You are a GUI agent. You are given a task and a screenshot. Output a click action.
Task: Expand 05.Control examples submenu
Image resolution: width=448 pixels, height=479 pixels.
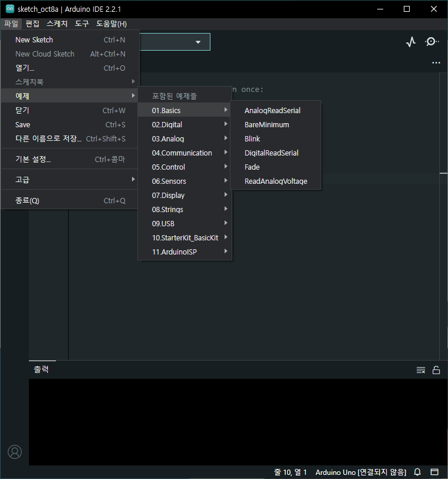tap(185, 167)
